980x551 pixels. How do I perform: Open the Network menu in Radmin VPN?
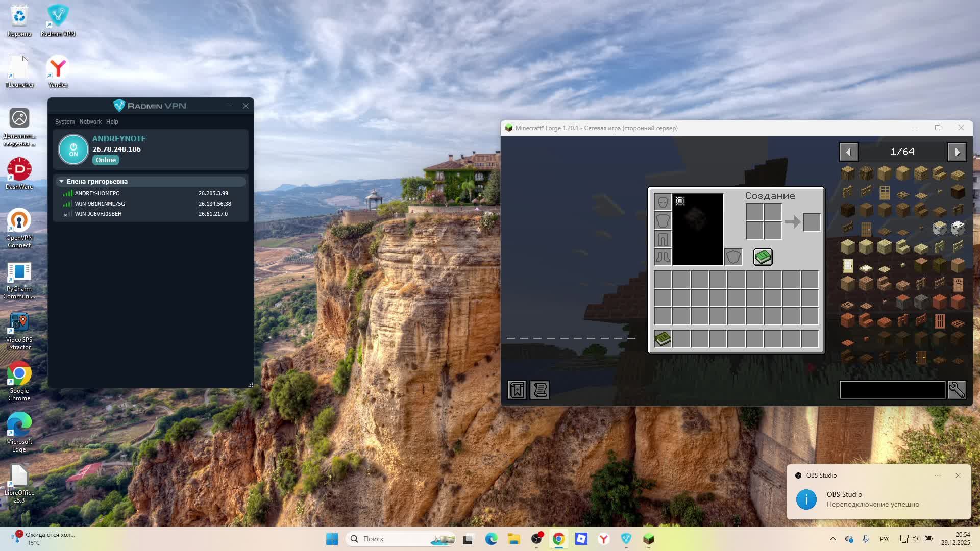pos(90,122)
